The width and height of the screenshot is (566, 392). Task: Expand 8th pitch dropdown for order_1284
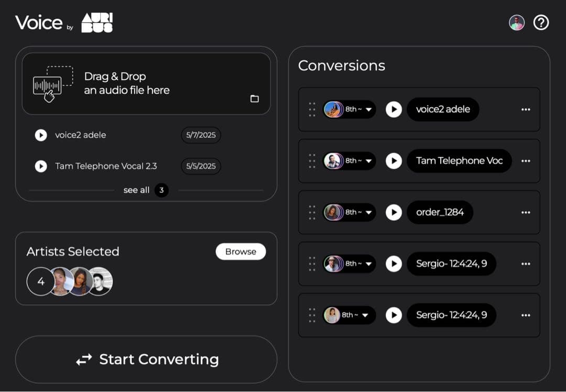[x=368, y=212]
